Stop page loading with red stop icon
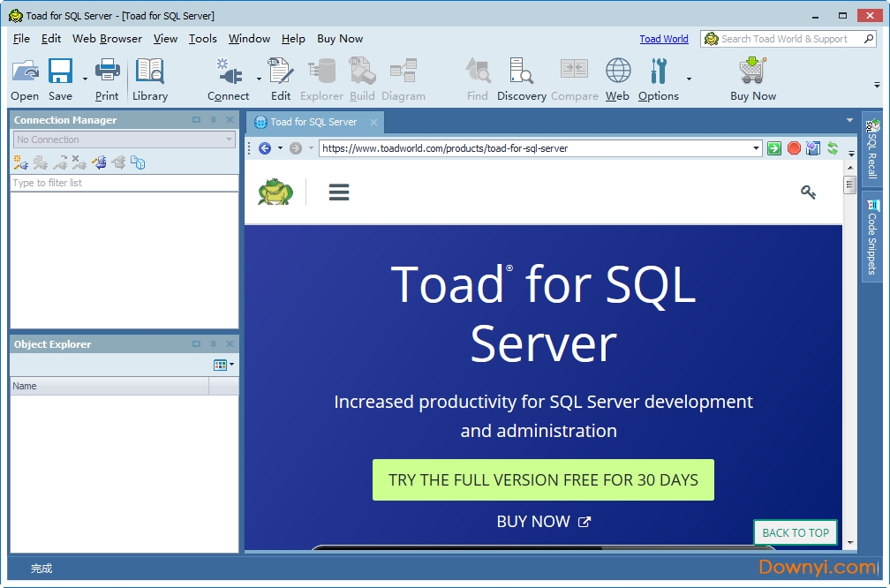The width and height of the screenshot is (890, 588). 794,147
